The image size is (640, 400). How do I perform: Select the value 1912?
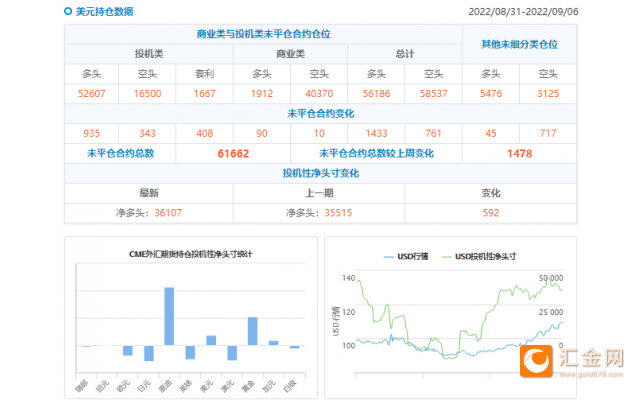pyautogui.click(x=262, y=94)
